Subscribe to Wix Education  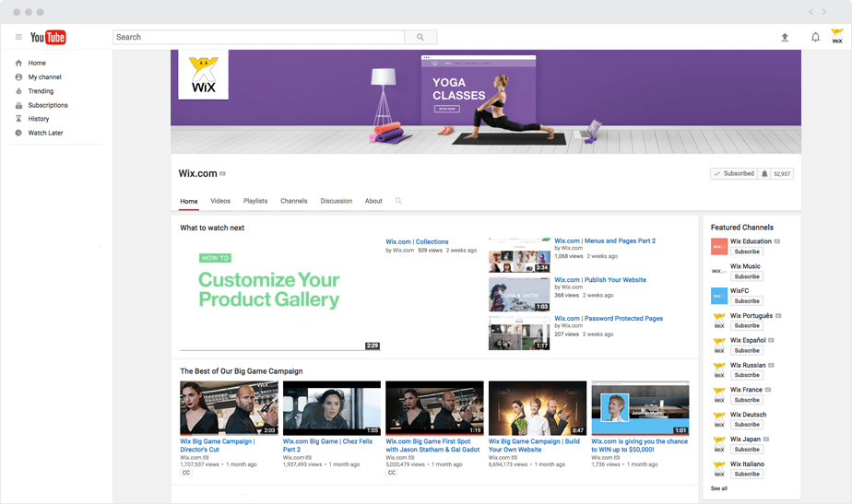(747, 252)
